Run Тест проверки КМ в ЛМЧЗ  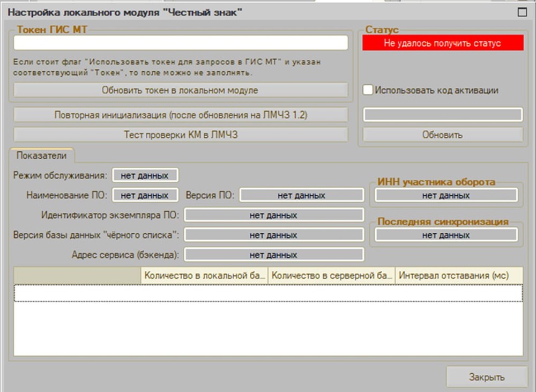181,135
